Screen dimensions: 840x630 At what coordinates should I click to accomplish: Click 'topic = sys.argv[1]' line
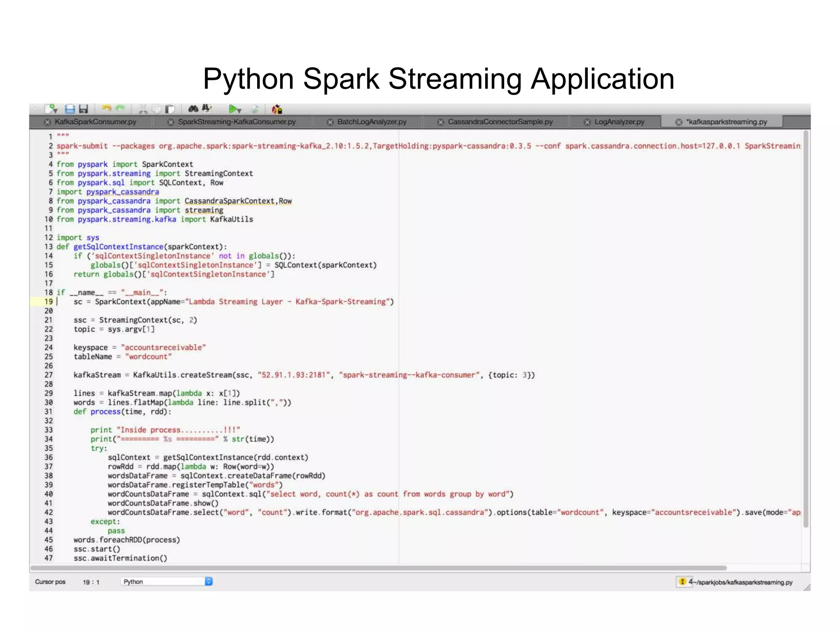(x=114, y=329)
